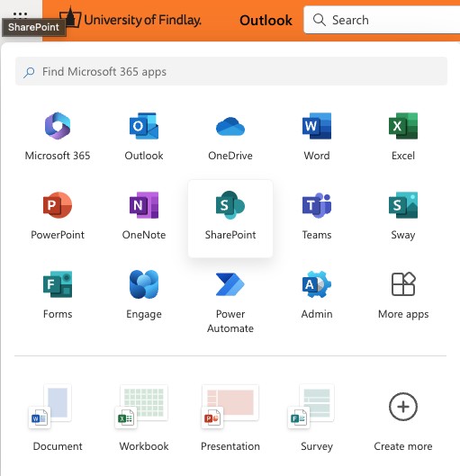The height and width of the screenshot is (476, 460).
Task: Open the Admin center
Action: pos(317,295)
